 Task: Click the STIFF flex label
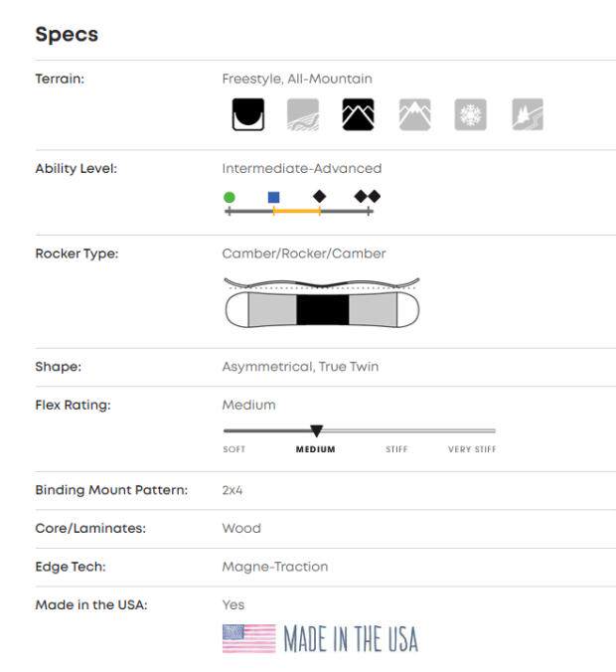click(x=396, y=449)
